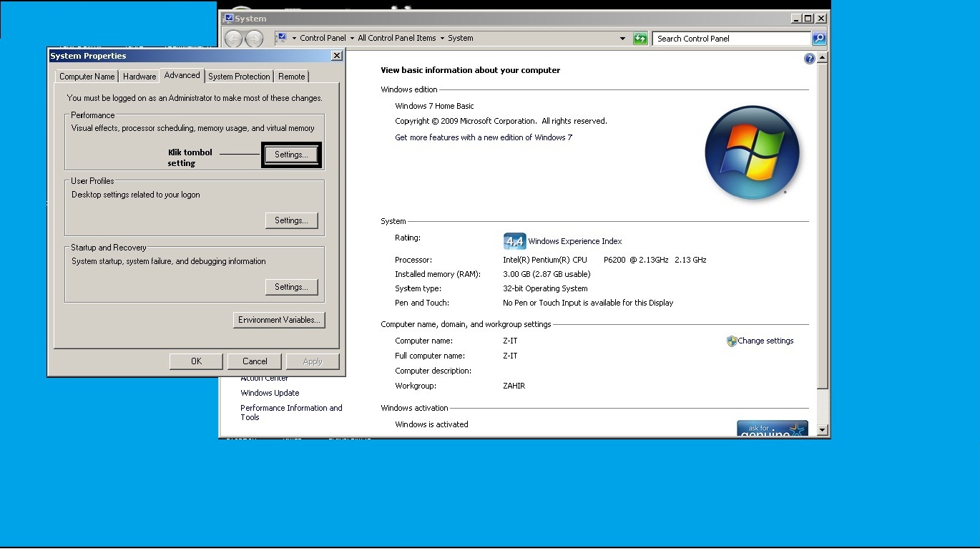Click the System window vertical scrollbar thumb
980x551 pixels.
click(x=822, y=225)
